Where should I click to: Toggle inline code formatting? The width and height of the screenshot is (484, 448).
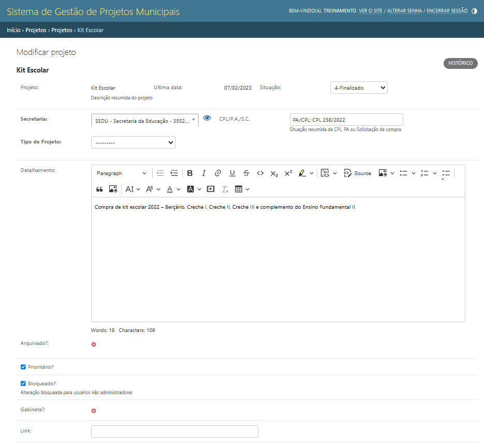(260, 173)
